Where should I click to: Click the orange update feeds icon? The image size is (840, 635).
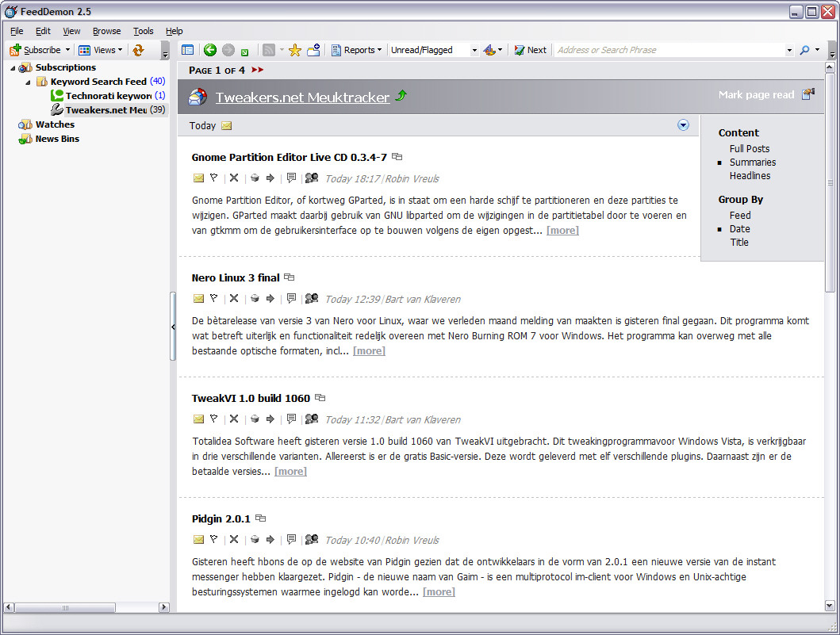(138, 50)
